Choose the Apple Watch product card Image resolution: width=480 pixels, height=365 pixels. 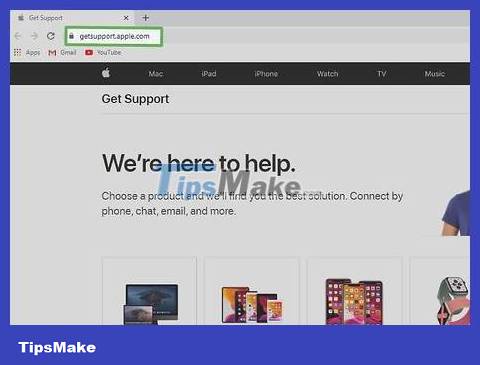[440, 291]
